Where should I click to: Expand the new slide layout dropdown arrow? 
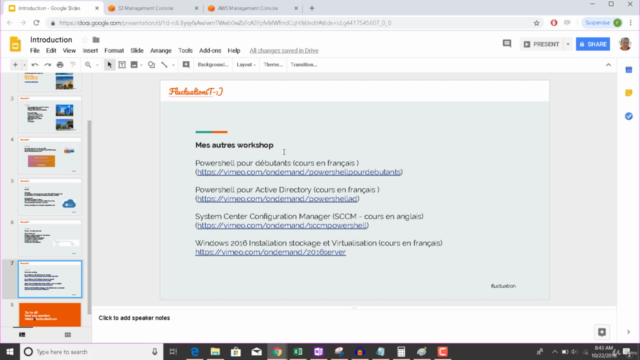[24, 64]
